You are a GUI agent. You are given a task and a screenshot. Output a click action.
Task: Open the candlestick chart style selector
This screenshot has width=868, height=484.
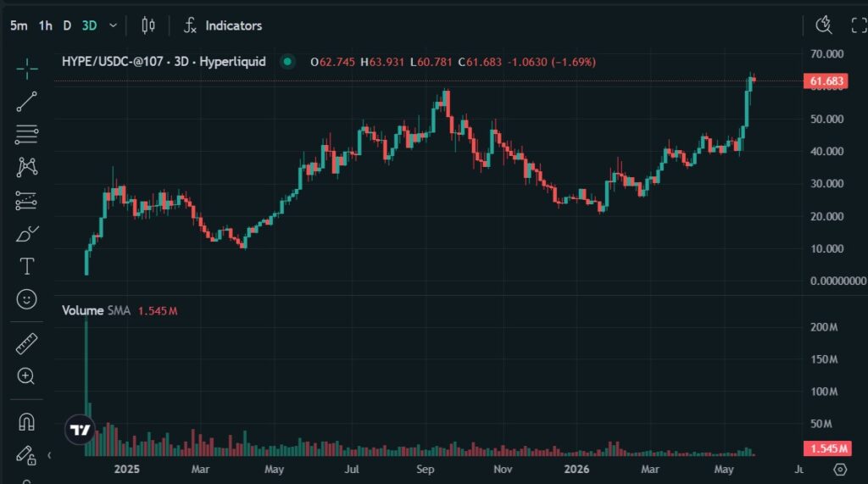[148, 25]
